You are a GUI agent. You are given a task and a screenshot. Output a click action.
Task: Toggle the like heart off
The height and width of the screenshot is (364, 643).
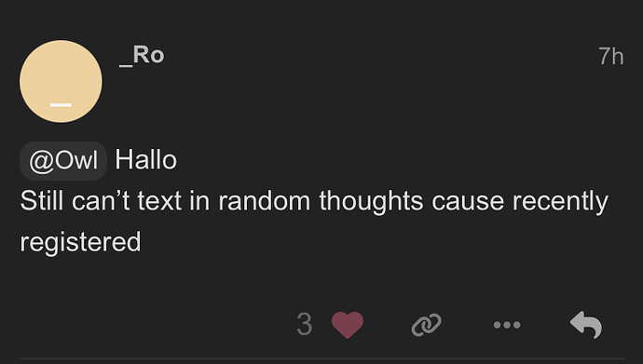[x=348, y=325]
